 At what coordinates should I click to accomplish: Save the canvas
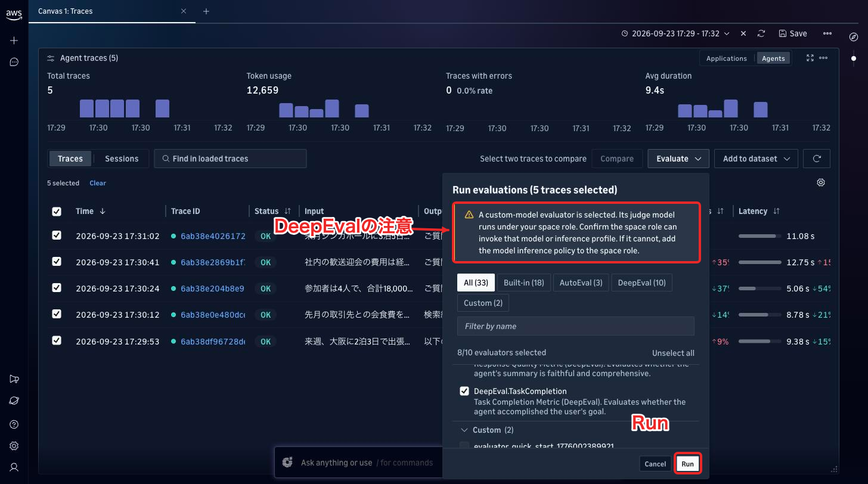click(x=793, y=34)
